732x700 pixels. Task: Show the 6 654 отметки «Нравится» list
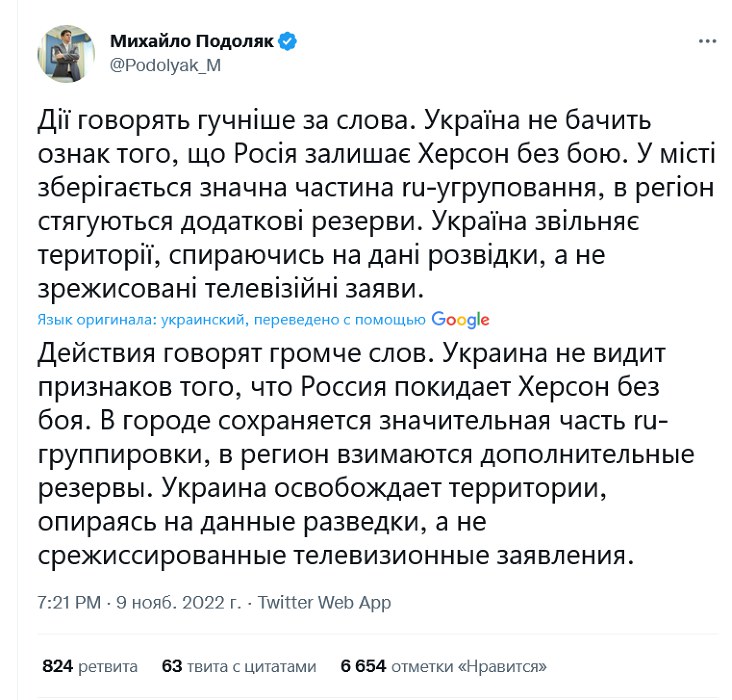[447, 665]
